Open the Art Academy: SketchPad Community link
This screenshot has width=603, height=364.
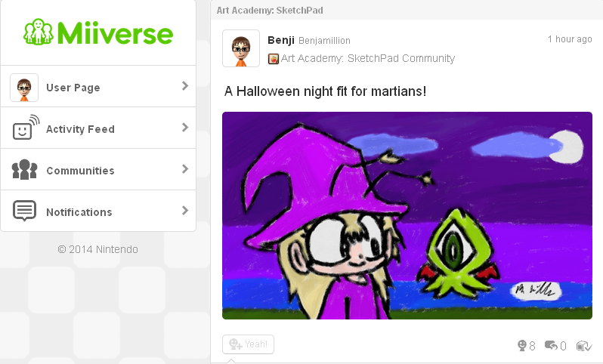[x=368, y=58]
